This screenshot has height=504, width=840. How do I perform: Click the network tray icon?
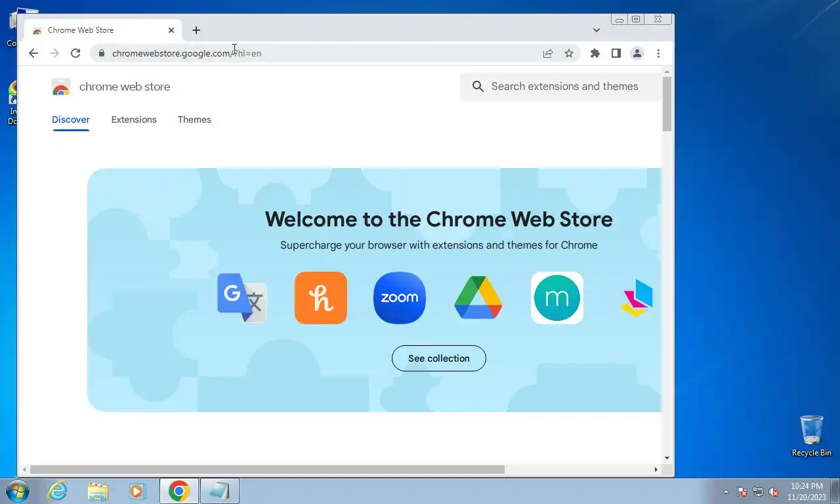(x=758, y=492)
